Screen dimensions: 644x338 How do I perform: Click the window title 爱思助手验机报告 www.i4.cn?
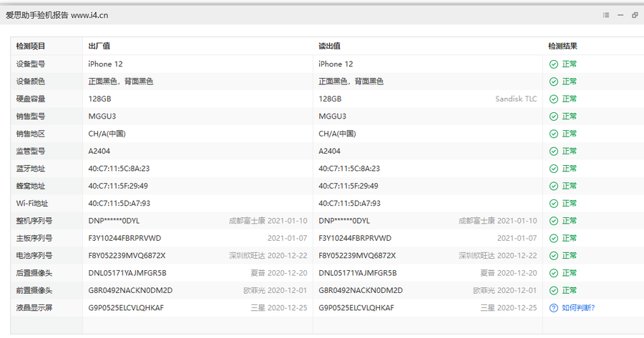57,15
